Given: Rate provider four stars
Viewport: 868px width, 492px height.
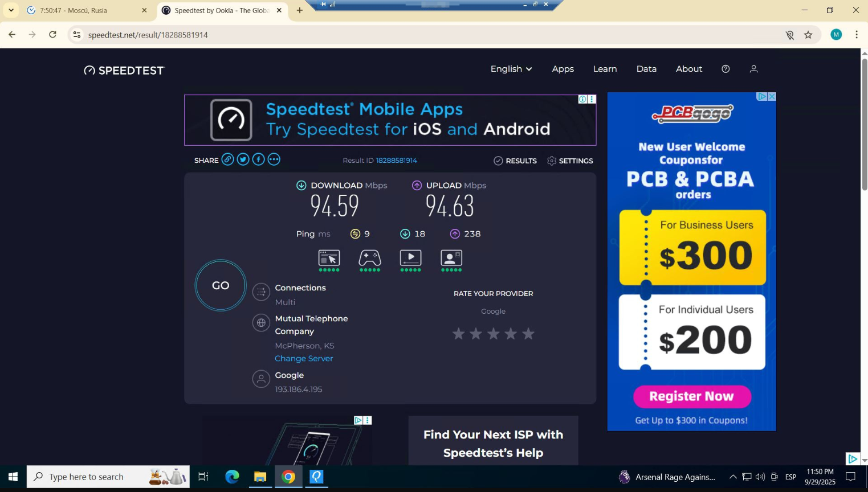Looking at the screenshot, I should (511, 334).
